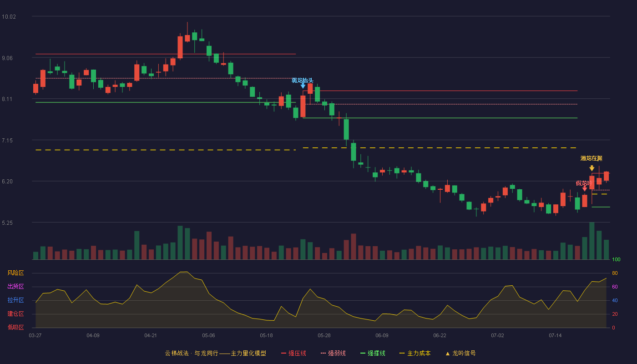Click the red 20 indicator scale value

[x=615, y=314]
